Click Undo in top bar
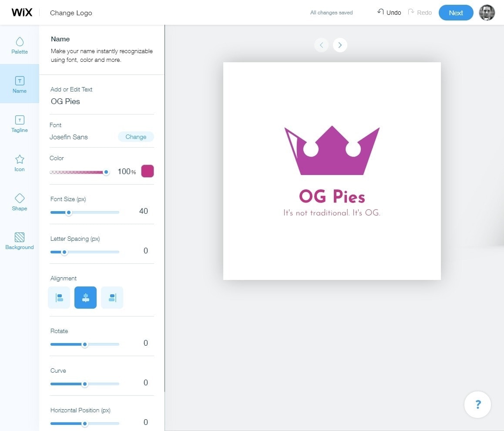Image resolution: width=504 pixels, height=431 pixels. click(x=389, y=13)
